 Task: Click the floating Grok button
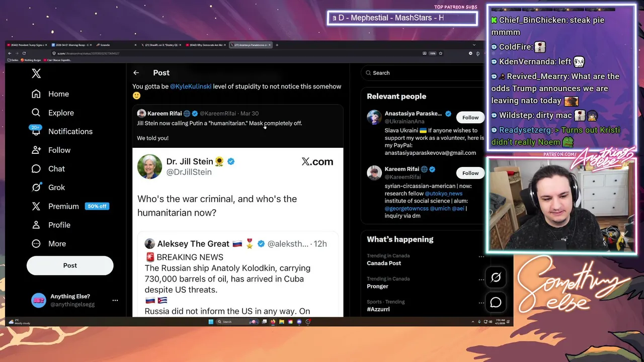496,278
